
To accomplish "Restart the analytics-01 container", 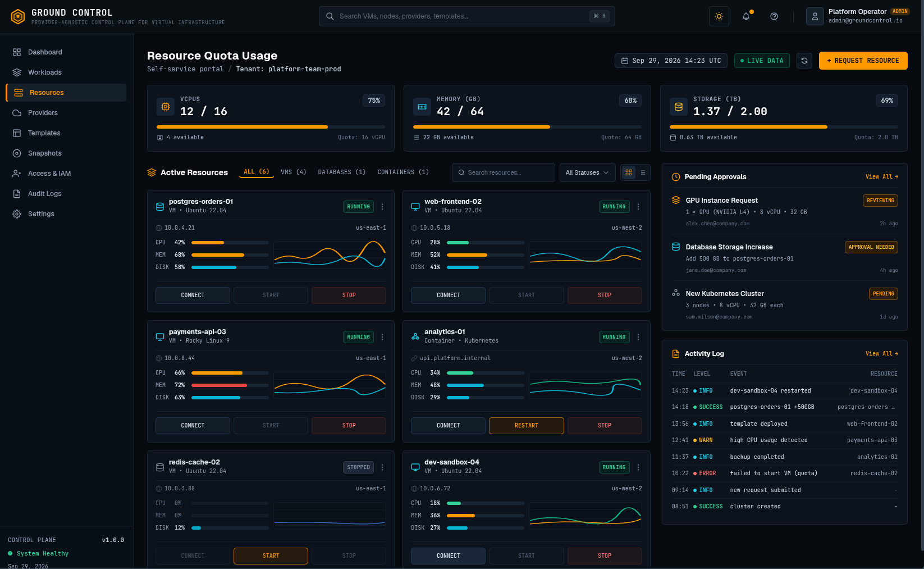I will coord(526,426).
